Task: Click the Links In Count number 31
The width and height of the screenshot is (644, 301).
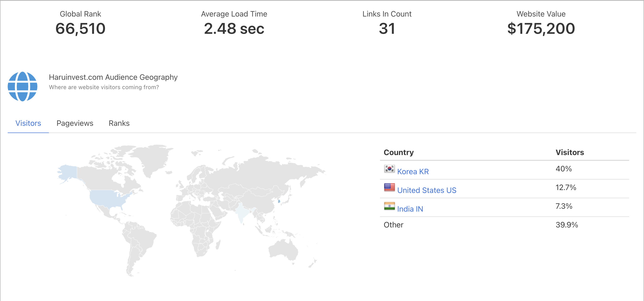Action: 387,29
